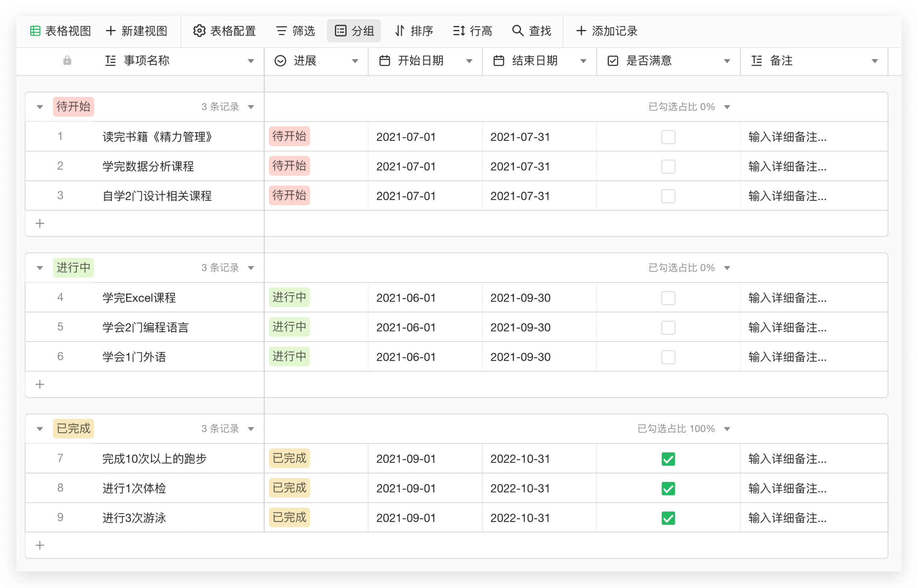Open the 备注 column dropdown arrow

point(874,61)
